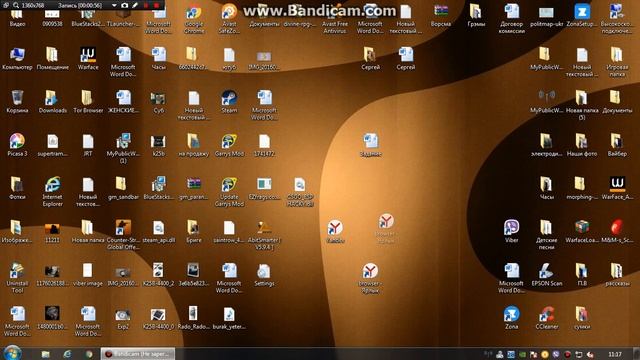Screen dimensions: 640x360
Task: Open the Zona desktop shortcut
Action: coord(511,318)
